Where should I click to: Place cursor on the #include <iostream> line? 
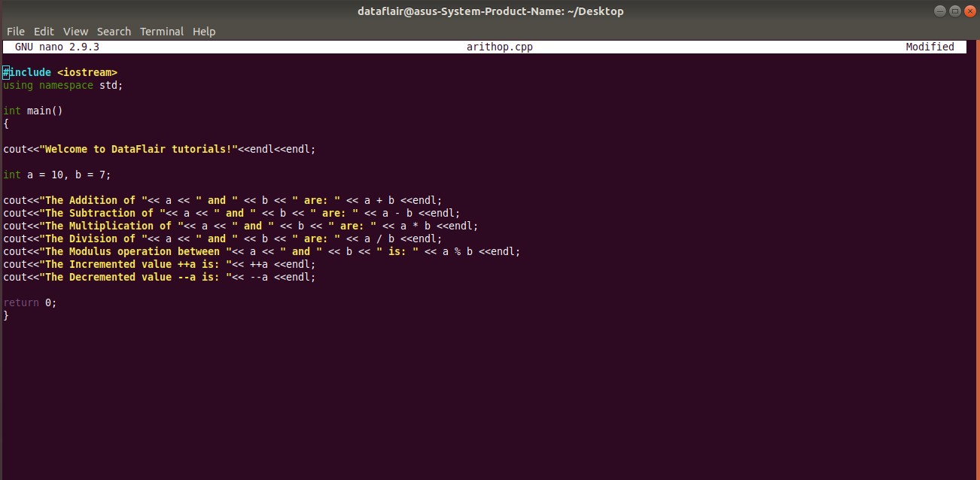(x=60, y=72)
